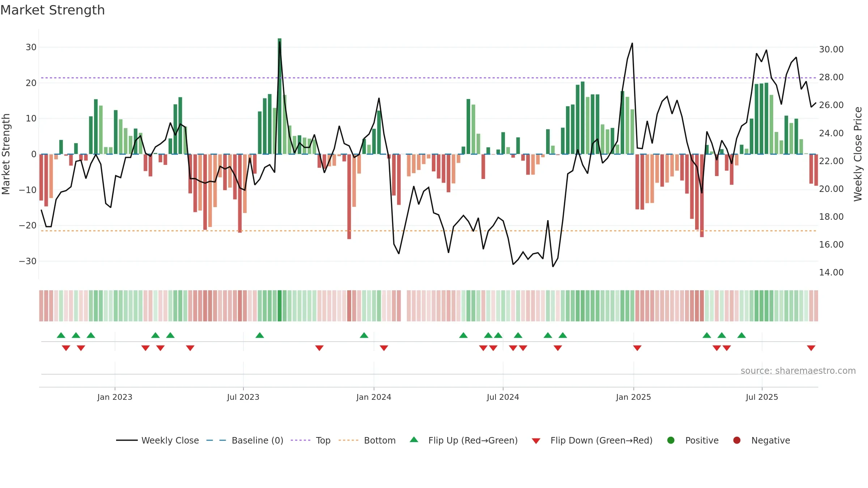Image resolution: width=868 pixels, height=488 pixels.
Task: Toggle the Bottom threshold legend entry
Action: (367, 440)
